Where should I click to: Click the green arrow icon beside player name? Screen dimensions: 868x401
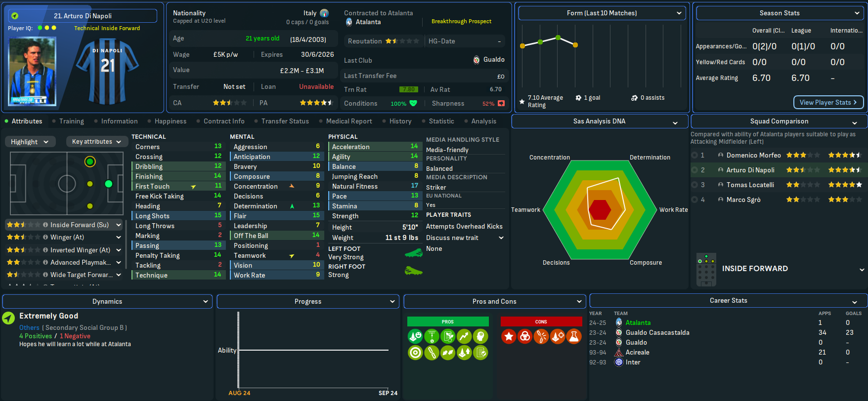(15, 16)
